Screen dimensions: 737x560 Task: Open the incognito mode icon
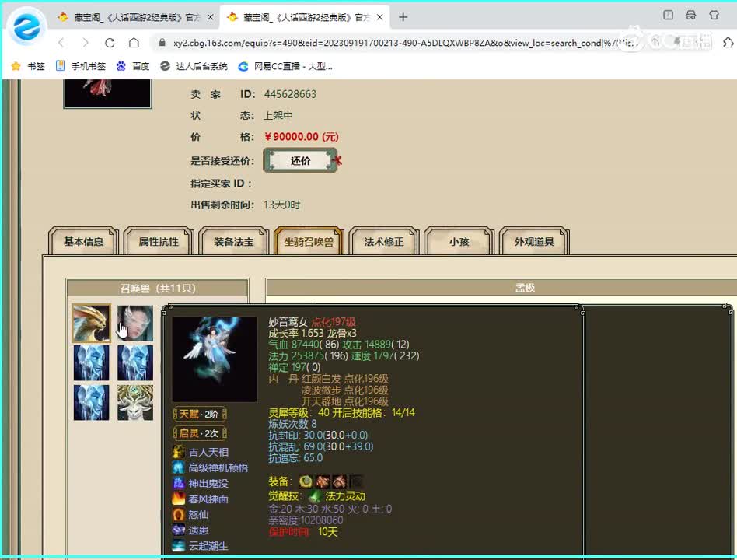click(x=690, y=15)
